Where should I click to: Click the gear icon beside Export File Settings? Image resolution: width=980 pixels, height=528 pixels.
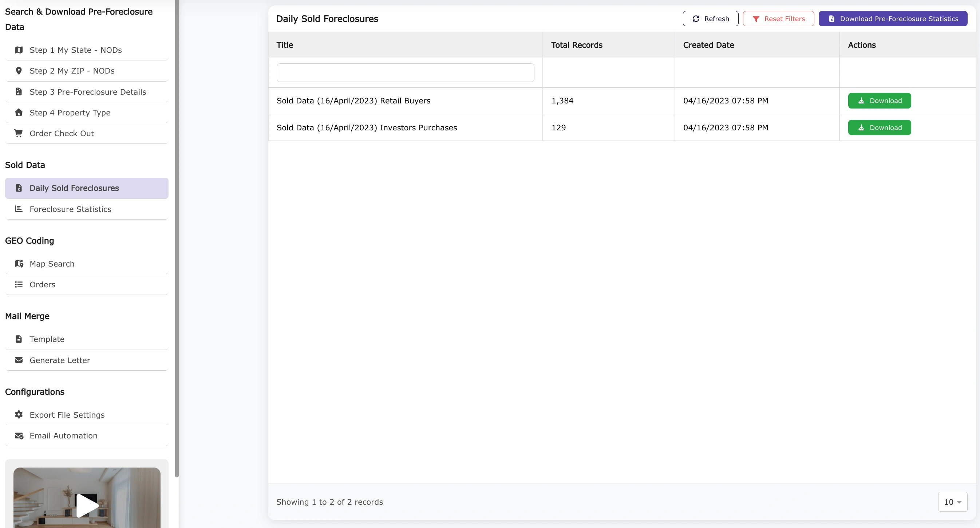(19, 415)
